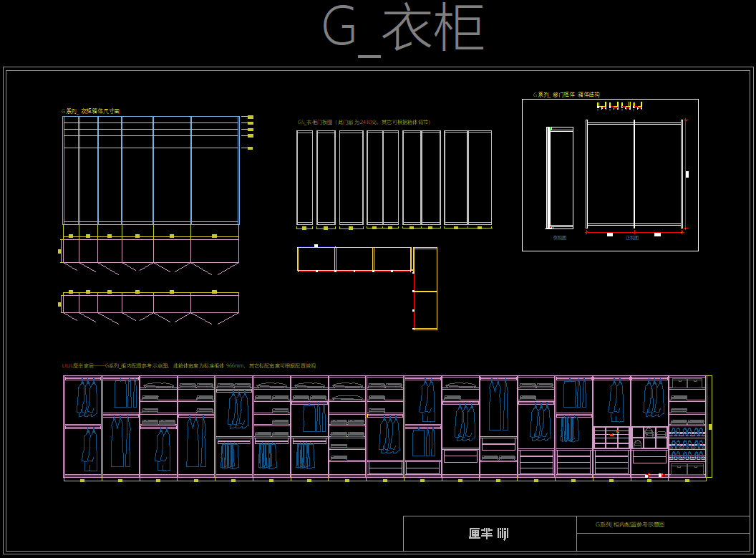Image resolution: width=756 pixels, height=558 pixels.
Task: Select the 侧视图 label under side view
Action: 559,238
